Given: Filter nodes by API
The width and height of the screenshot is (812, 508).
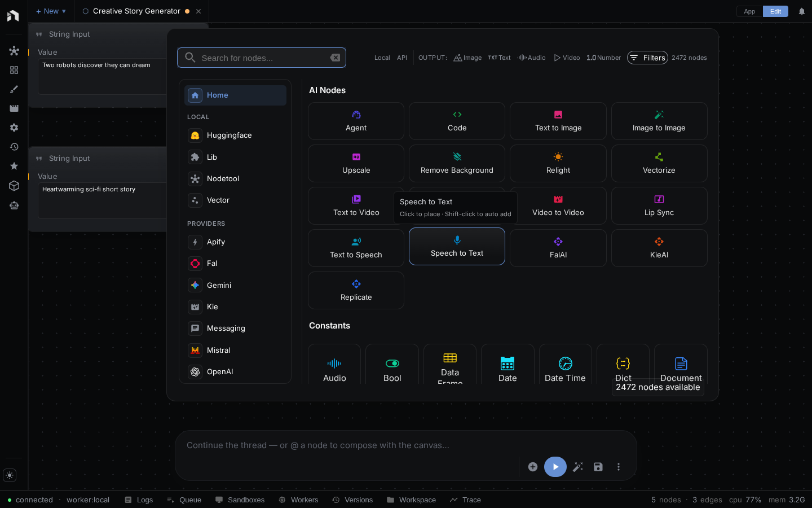Looking at the screenshot, I should (402, 58).
